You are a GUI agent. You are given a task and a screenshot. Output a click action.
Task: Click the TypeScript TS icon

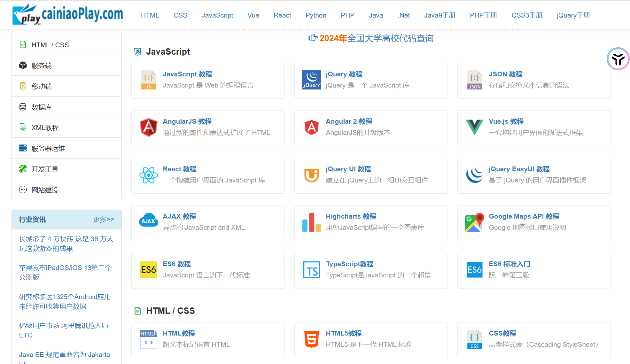point(311,270)
